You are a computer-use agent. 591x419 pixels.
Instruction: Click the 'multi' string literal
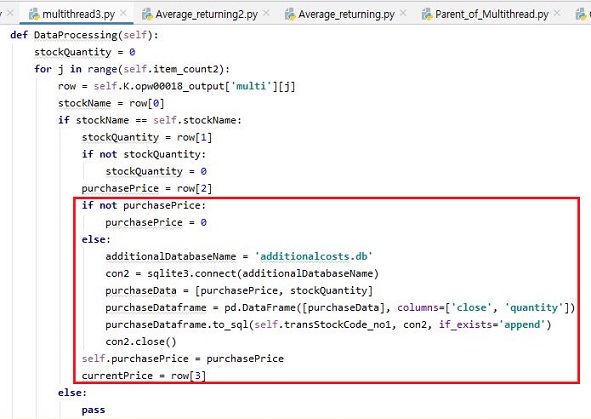click(251, 86)
